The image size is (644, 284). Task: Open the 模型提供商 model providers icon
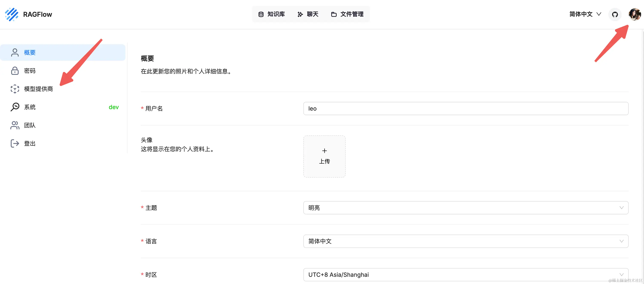tap(15, 89)
